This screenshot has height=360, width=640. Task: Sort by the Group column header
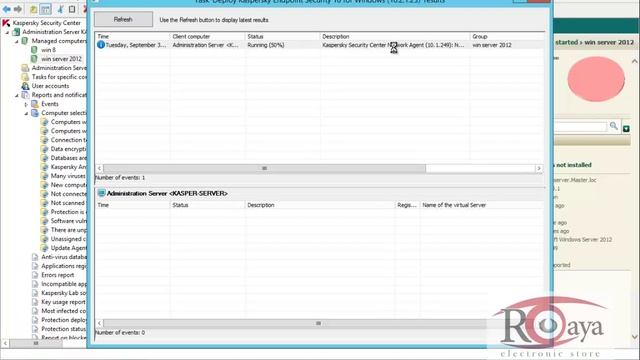point(507,36)
